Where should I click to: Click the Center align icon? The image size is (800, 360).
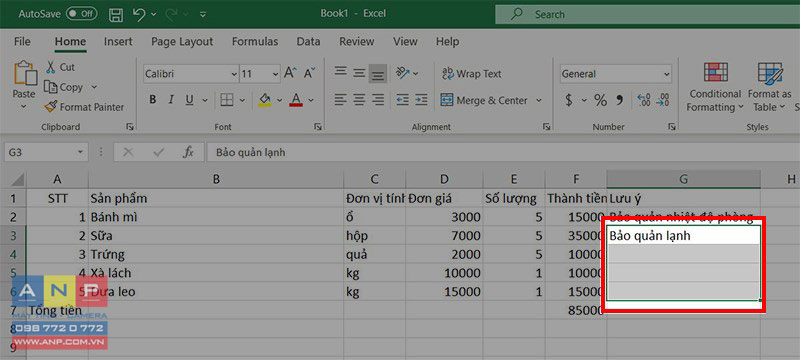[x=359, y=100]
